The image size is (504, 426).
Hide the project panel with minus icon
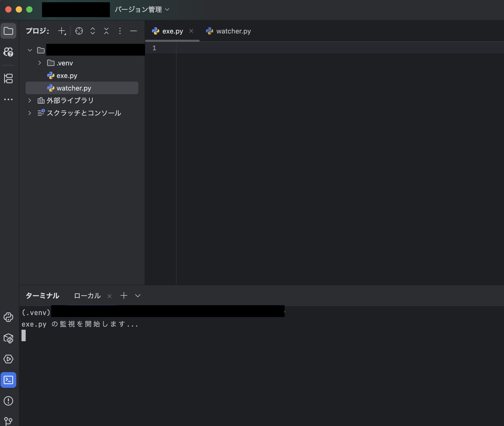[x=134, y=31]
